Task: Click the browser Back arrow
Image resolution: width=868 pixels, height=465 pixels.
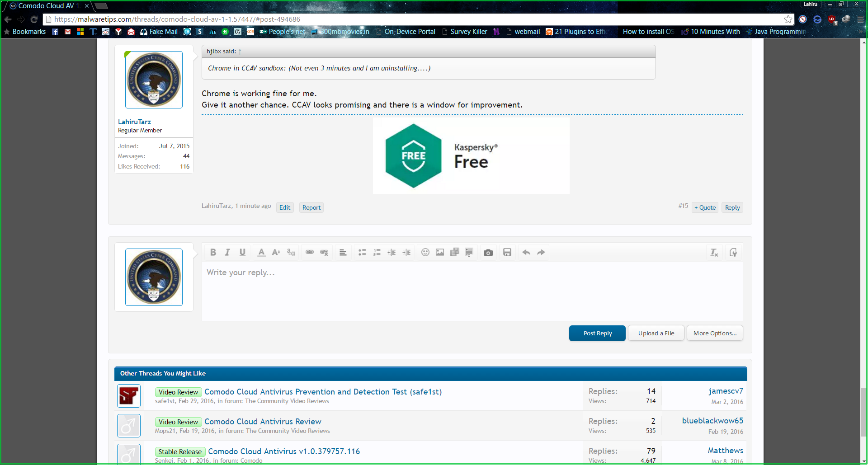Action: (x=8, y=19)
